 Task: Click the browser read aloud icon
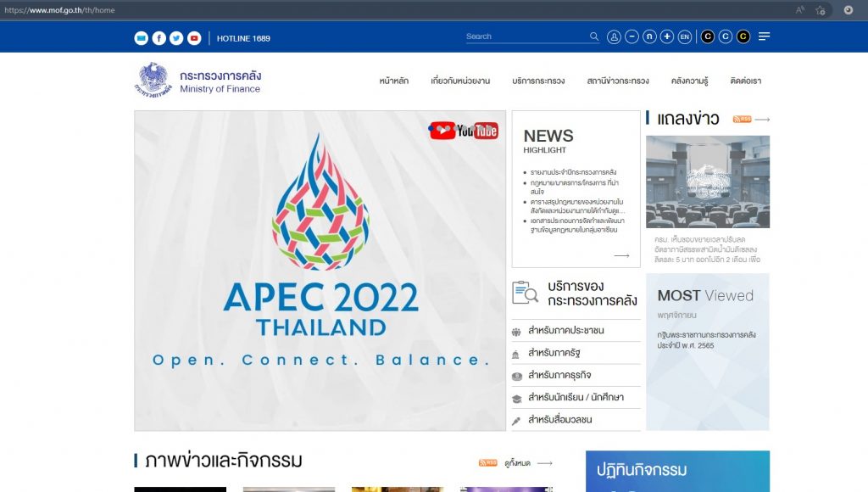(x=800, y=10)
